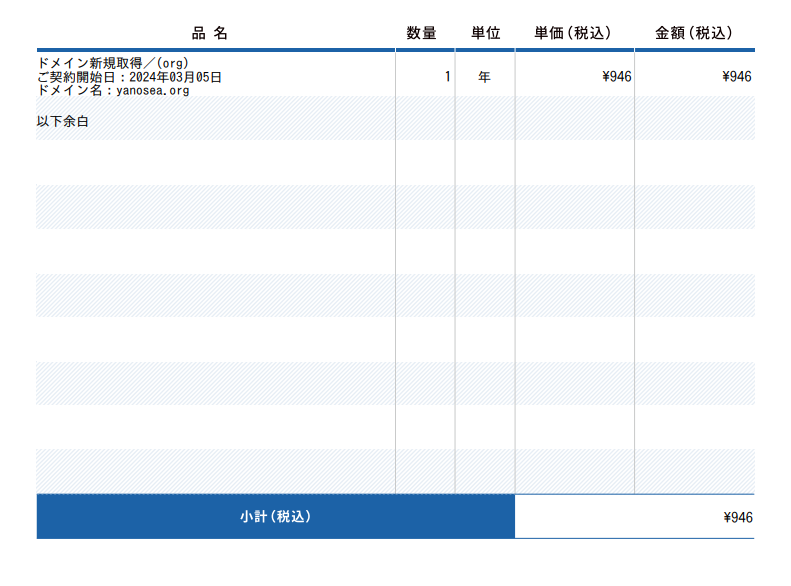The width and height of the screenshot is (791, 586).
Task: Click the 以下余白 text
Action: click(x=63, y=121)
